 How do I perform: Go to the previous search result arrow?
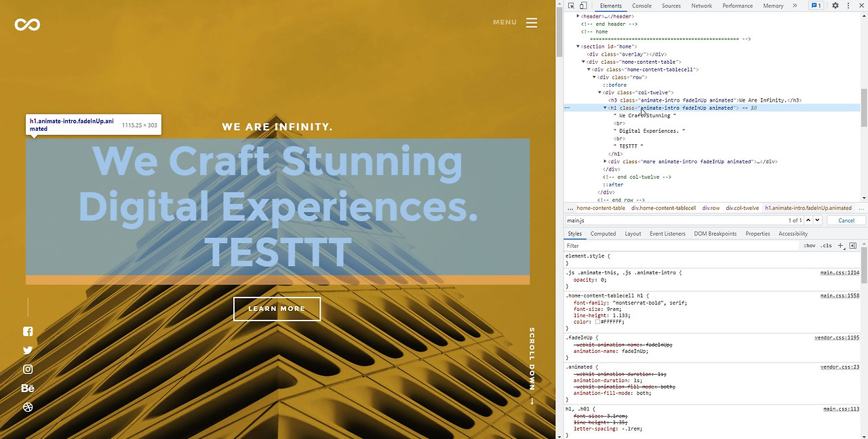(809, 220)
